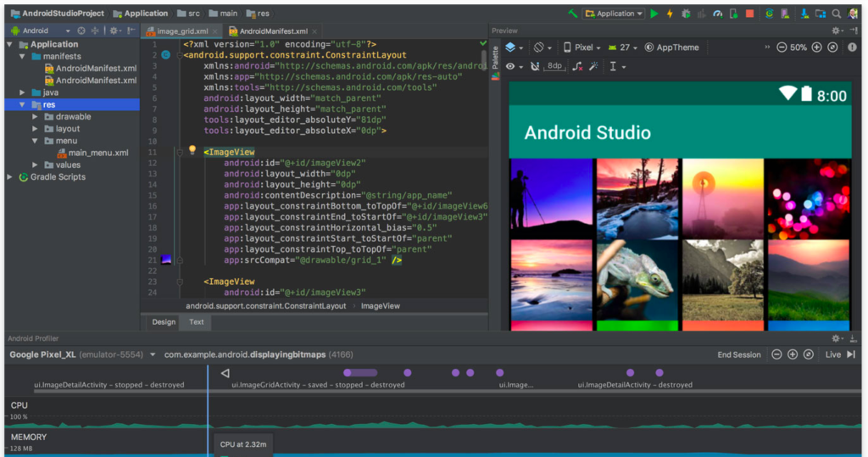This screenshot has width=868, height=457.
Task: Open the Pixel device dropdown
Action: [x=581, y=47]
